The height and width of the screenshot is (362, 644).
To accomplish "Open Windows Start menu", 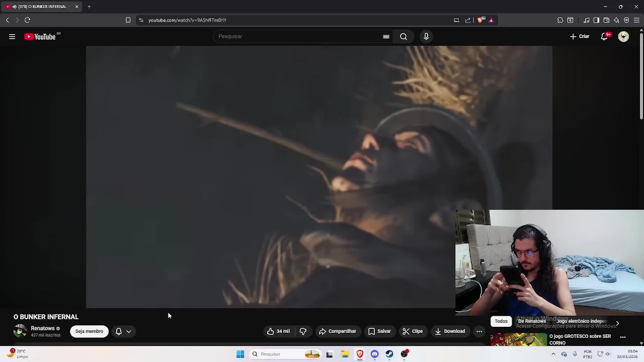I will tap(240, 354).
